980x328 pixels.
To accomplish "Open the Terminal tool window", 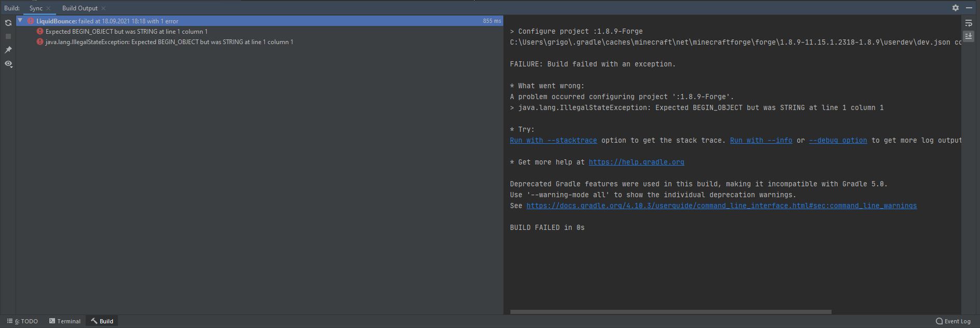I will coord(65,321).
